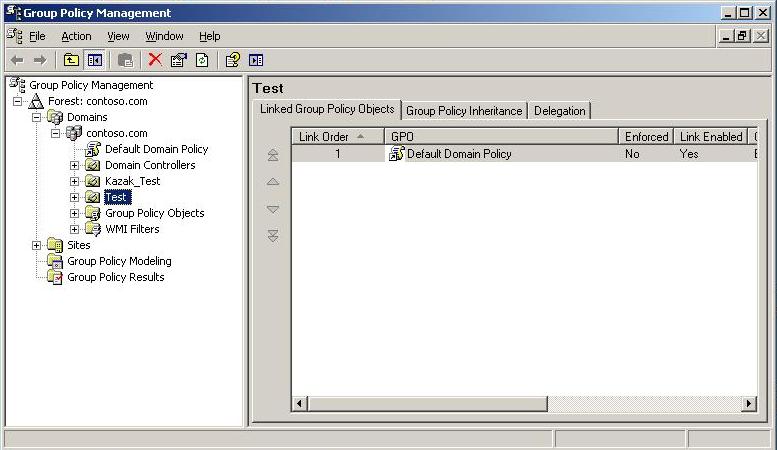Expand the WMI Filters node
This screenshot has height=450, width=777.
click(74, 229)
